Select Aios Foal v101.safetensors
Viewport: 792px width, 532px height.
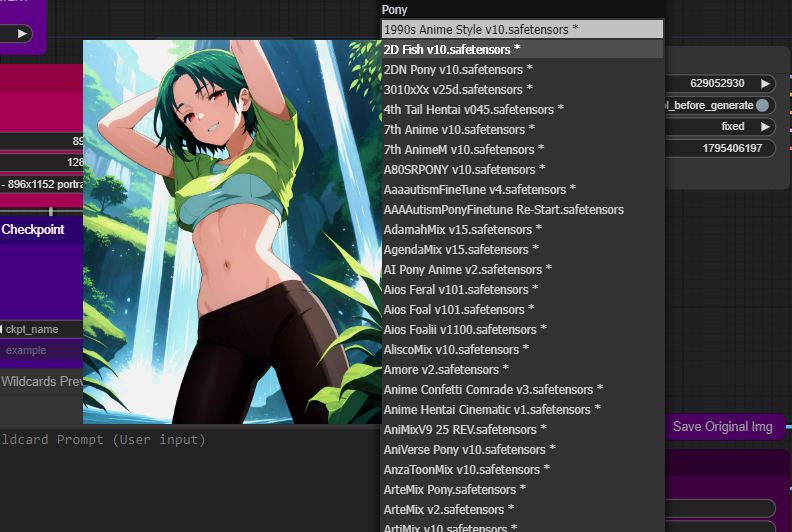click(x=522, y=309)
